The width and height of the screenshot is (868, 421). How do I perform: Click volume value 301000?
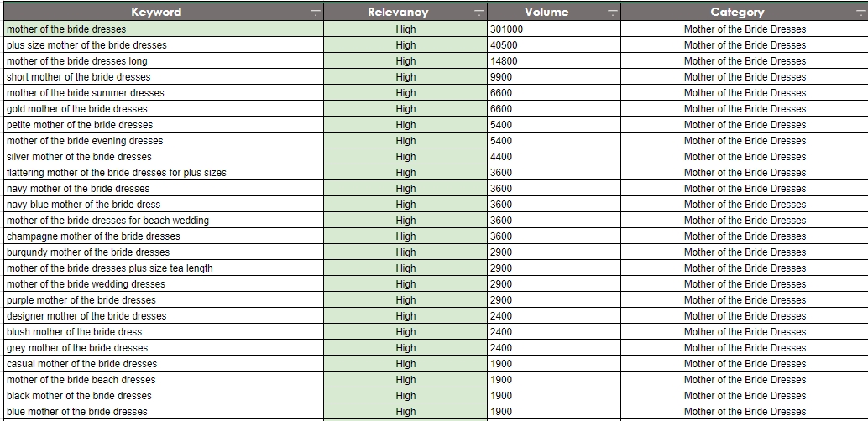point(554,29)
